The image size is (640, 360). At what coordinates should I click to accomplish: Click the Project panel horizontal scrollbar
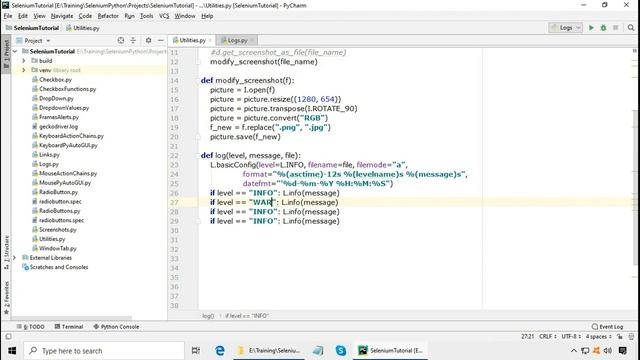pyautogui.click(x=71, y=317)
